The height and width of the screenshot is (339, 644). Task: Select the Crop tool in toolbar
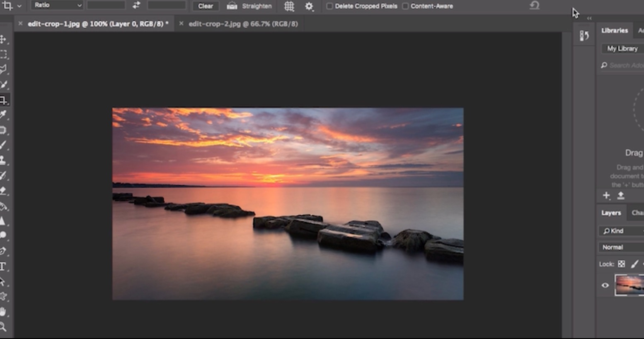point(3,100)
